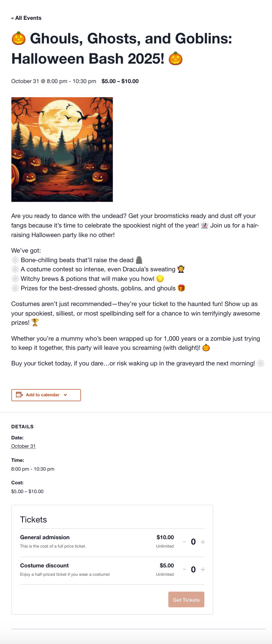Increase General admission ticket quantity
Viewport: 272px width, 644px height.
pos(203,542)
